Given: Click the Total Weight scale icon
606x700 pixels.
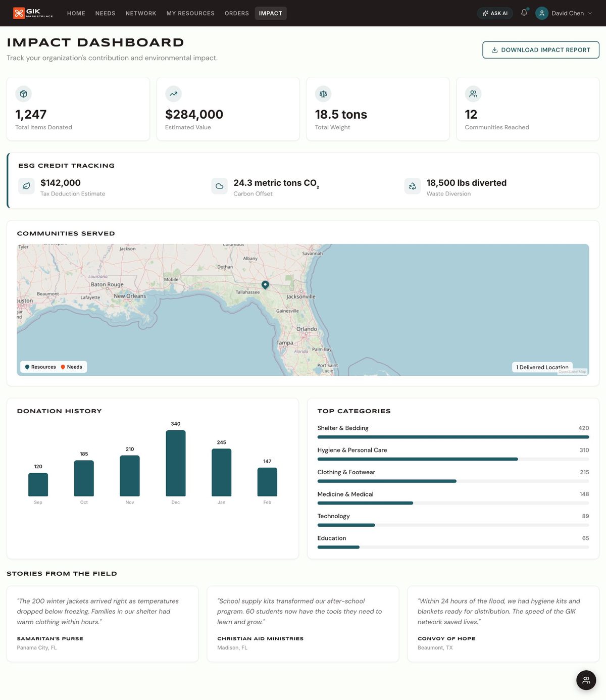Looking at the screenshot, I should tap(323, 93).
